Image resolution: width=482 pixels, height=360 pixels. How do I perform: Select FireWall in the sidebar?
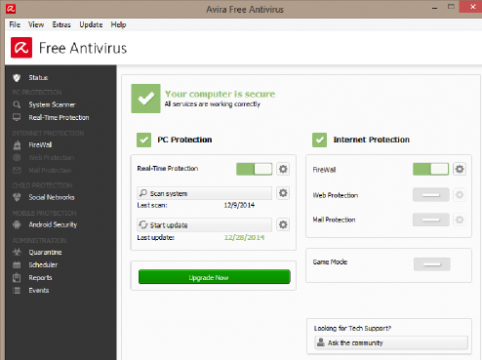click(x=40, y=145)
